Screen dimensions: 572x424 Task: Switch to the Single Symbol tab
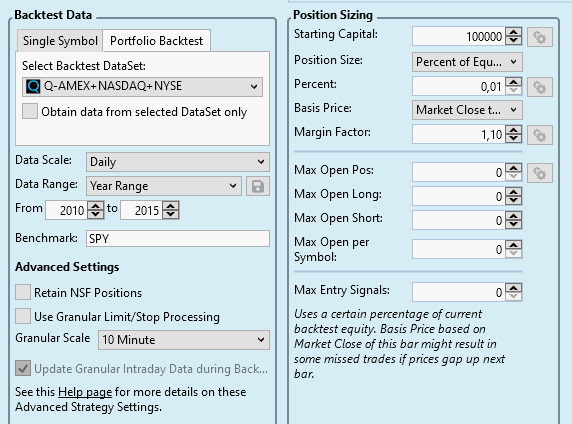60,41
